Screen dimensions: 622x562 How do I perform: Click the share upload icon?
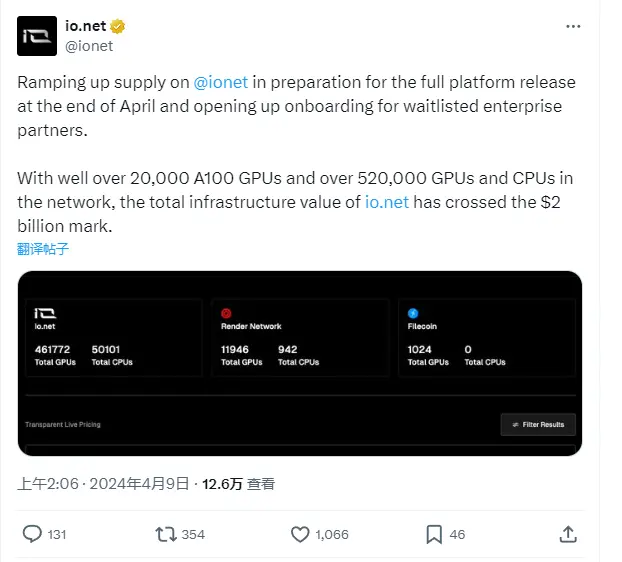click(x=567, y=534)
